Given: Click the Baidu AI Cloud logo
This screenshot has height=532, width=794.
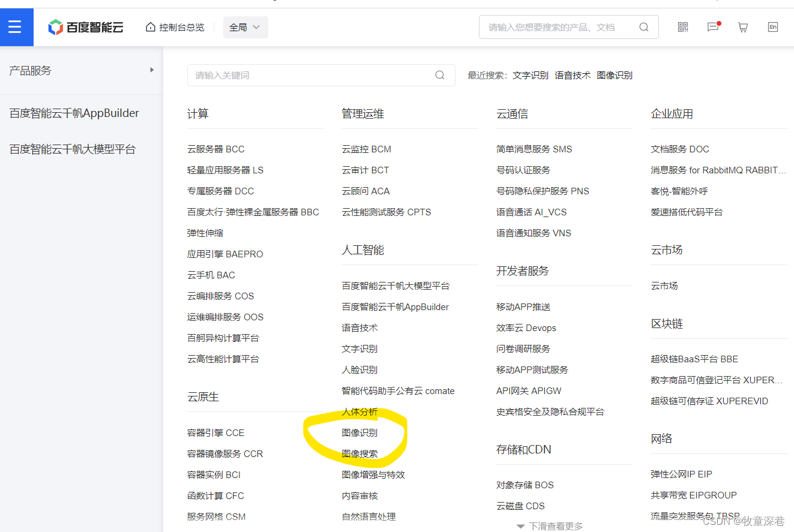Looking at the screenshot, I should [x=86, y=27].
